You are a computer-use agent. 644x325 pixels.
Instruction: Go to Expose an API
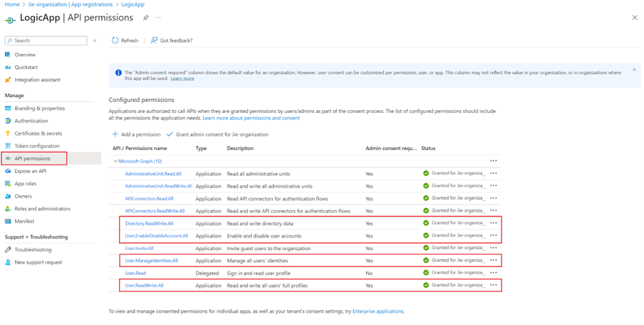[x=30, y=171]
